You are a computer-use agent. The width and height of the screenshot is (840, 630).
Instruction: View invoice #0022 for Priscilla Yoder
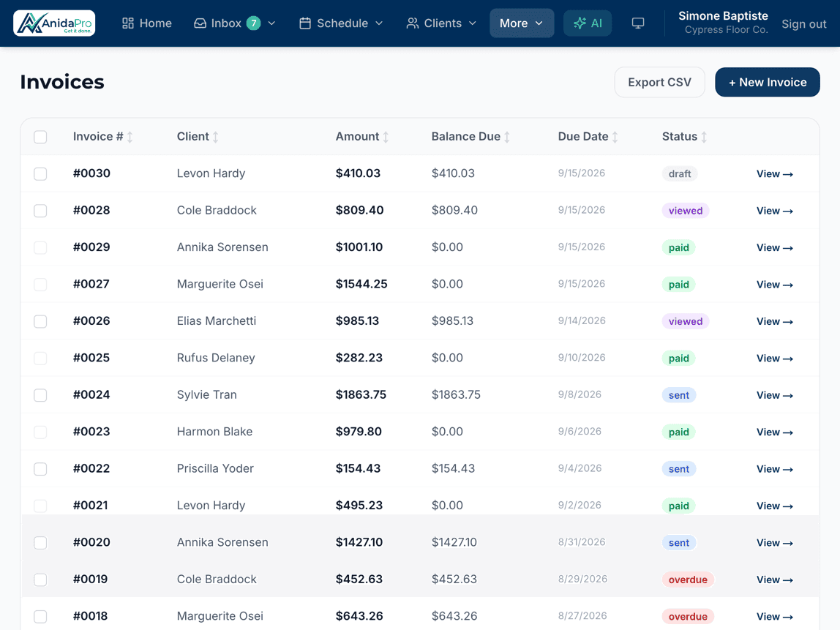[x=775, y=469]
